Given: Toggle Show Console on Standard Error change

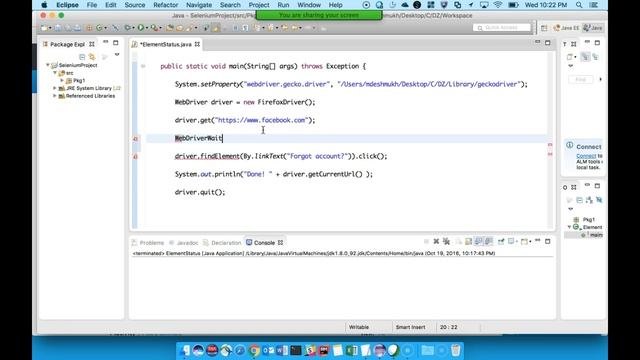Looking at the screenshot, I should tap(488, 242).
